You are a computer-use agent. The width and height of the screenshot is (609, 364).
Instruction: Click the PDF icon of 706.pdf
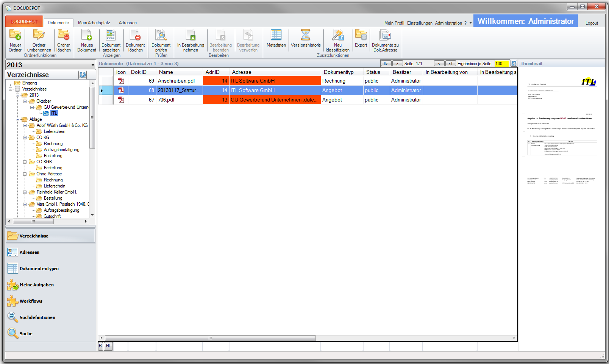121,100
